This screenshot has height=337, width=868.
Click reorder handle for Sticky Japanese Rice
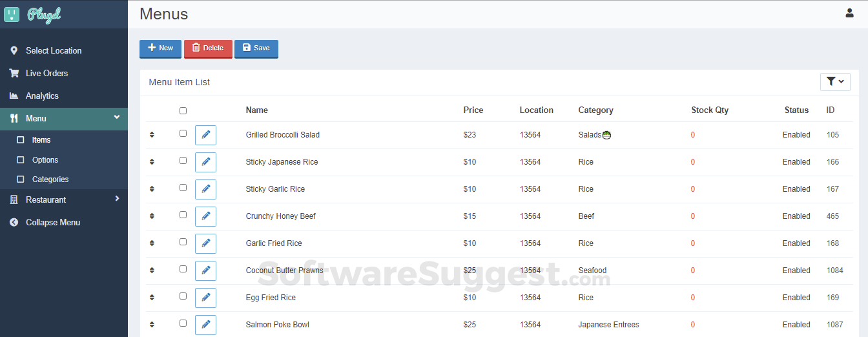[152, 162]
